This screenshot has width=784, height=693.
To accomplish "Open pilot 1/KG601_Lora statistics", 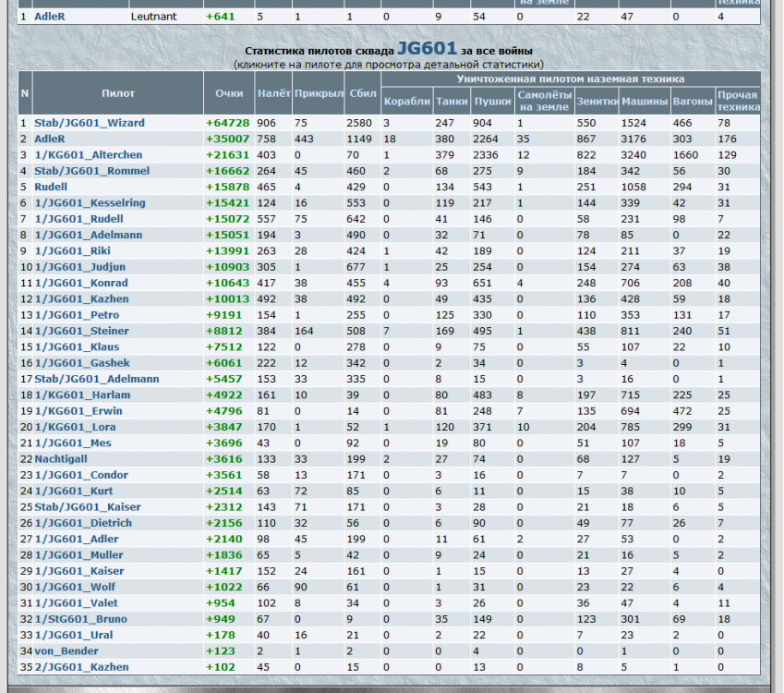I will 75,427.
